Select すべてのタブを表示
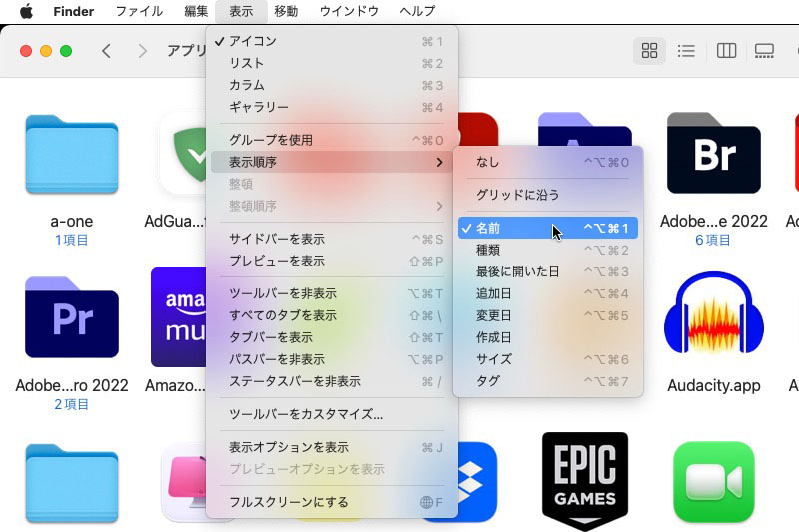This screenshot has width=799, height=532. pos(332,315)
